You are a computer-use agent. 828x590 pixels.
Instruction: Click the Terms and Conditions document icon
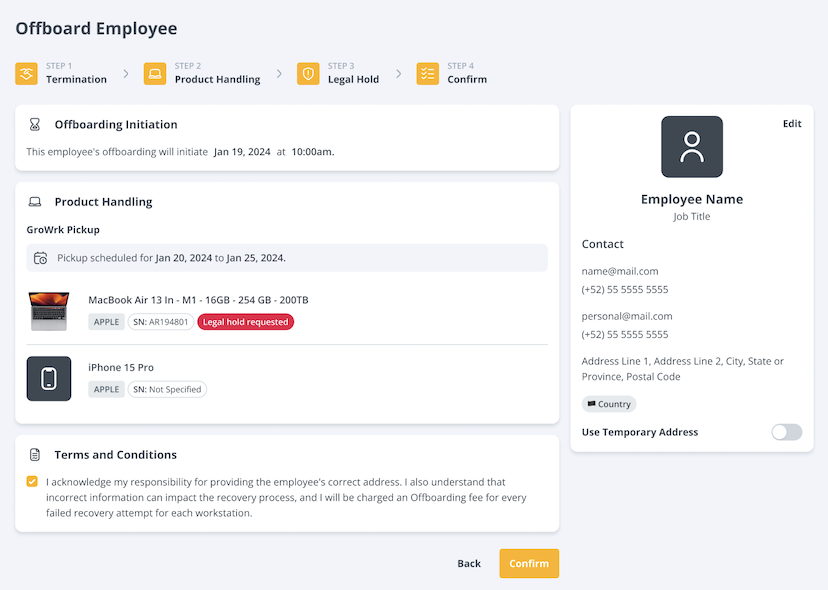coord(35,455)
